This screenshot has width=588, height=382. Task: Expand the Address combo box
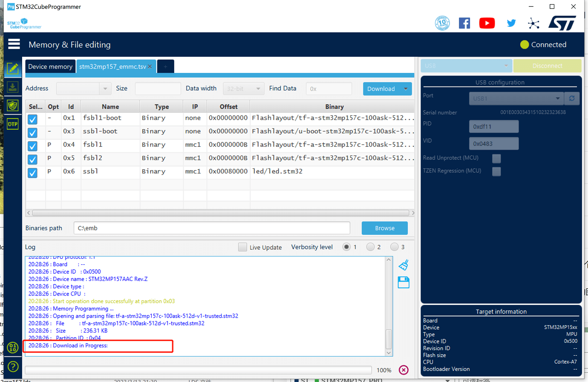105,89
